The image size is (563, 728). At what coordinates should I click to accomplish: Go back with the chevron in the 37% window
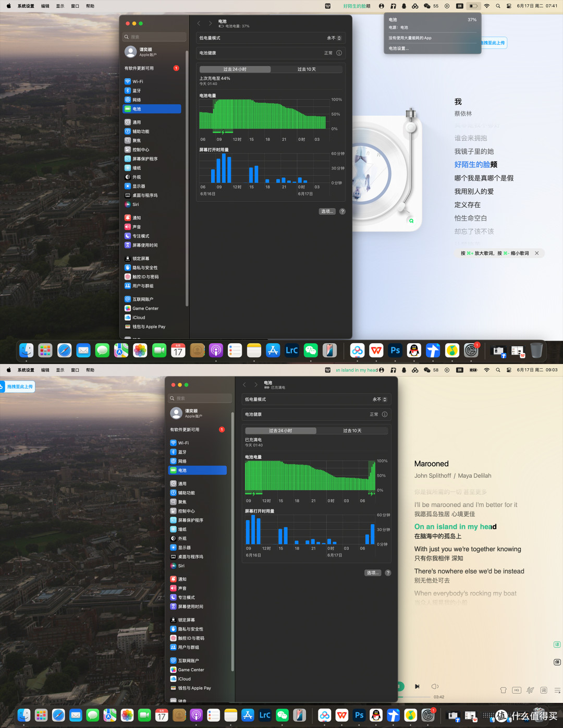(x=199, y=23)
